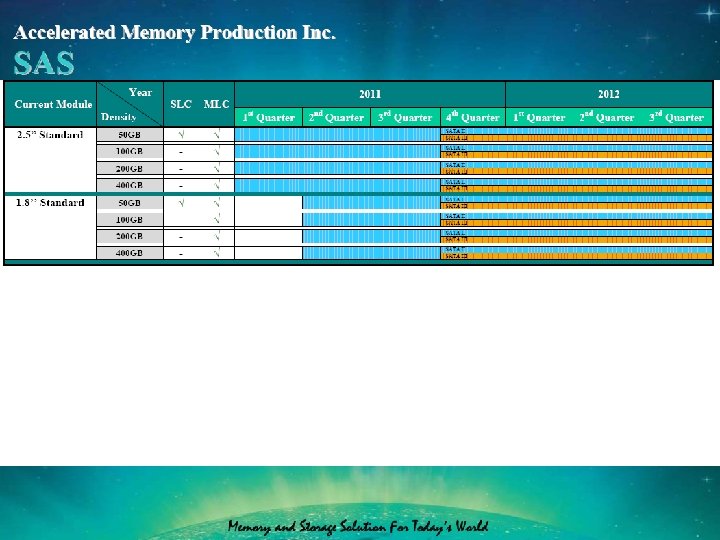The height and width of the screenshot is (540, 720).
Task: Click the "Accelerated Memory Production Inc." title
Action: tap(174, 33)
